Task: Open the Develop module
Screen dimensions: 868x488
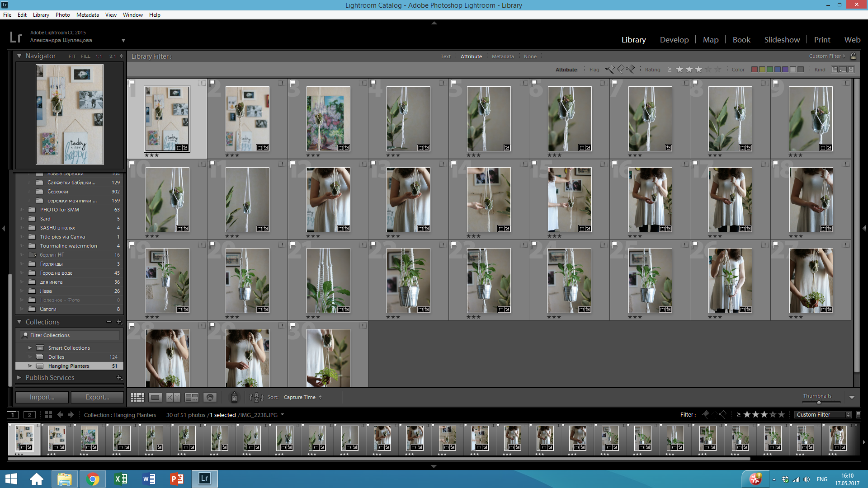Action: click(x=674, y=40)
